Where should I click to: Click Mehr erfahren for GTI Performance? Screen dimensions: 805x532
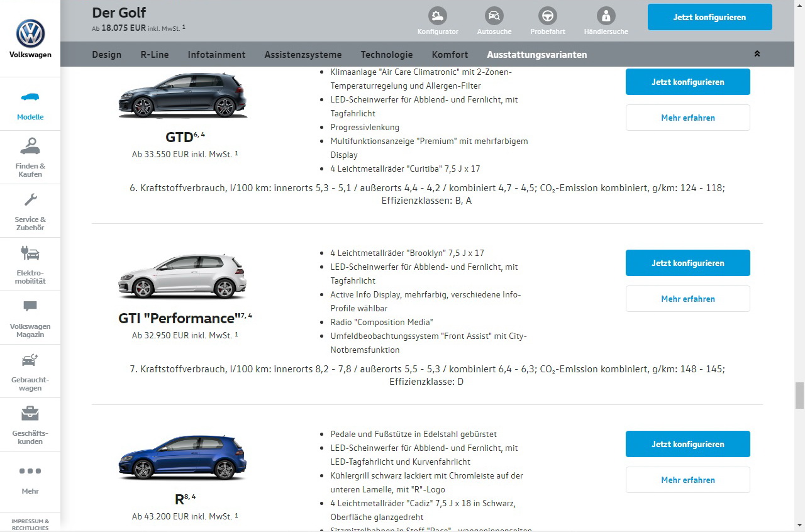[x=688, y=299]
